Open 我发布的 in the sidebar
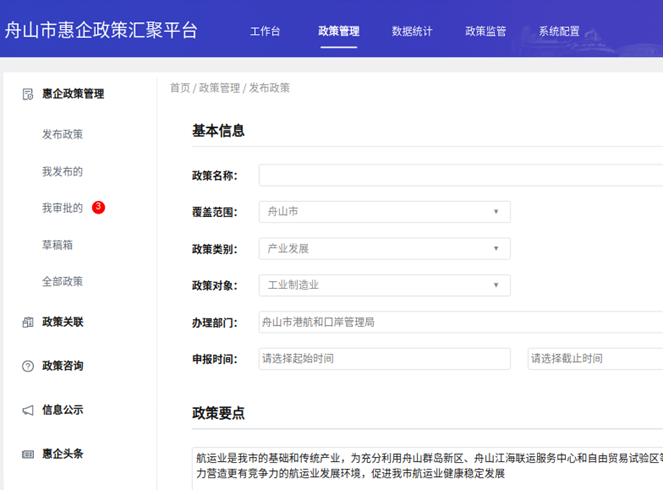The image size is (671, 494). point(62,171)
